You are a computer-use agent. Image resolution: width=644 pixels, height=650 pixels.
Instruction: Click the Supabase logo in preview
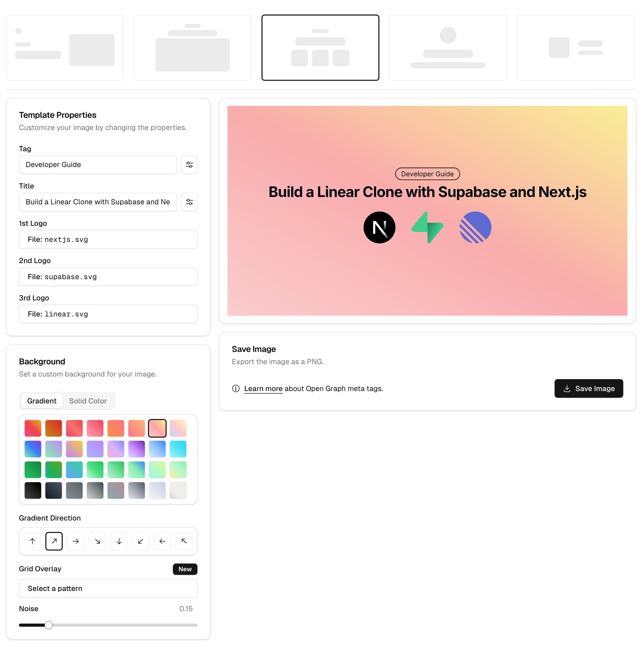click(x=427, y=227)
